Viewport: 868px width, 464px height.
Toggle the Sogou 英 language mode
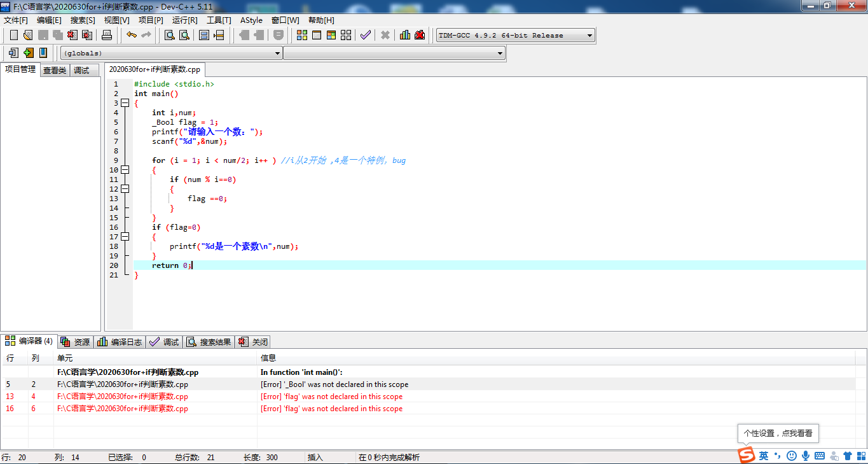(764, 456)
